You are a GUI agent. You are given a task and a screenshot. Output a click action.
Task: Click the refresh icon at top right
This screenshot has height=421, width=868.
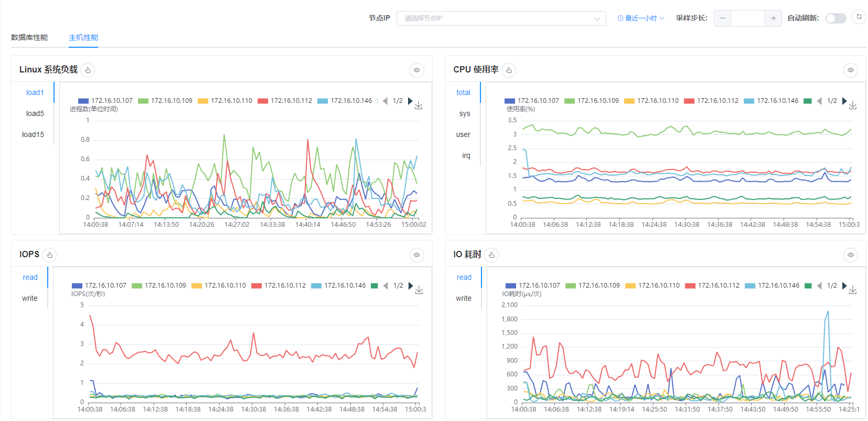click(x=859, y=17)
